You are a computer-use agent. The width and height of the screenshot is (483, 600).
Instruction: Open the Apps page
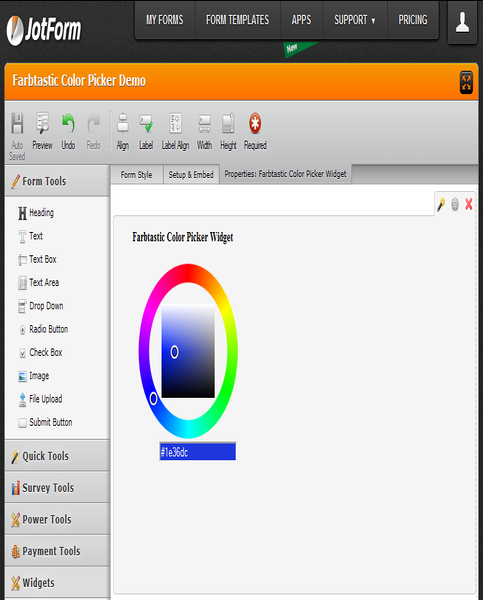tap(301, 20)
